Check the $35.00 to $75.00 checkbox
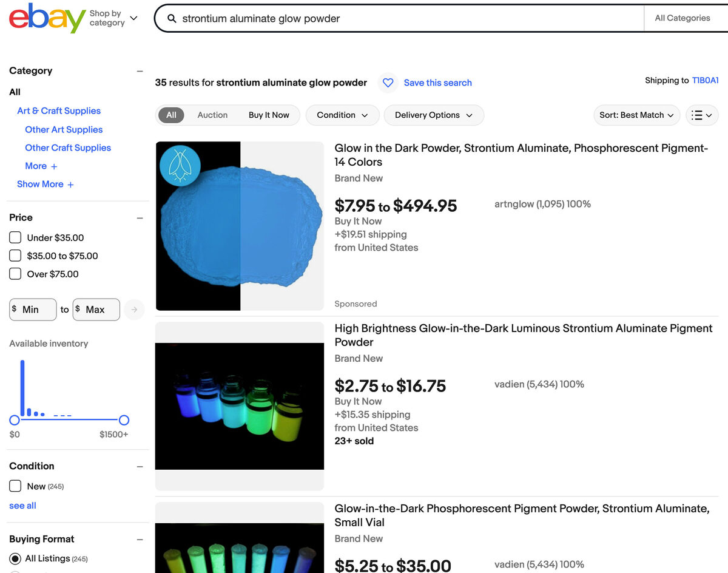 (15, 256)
